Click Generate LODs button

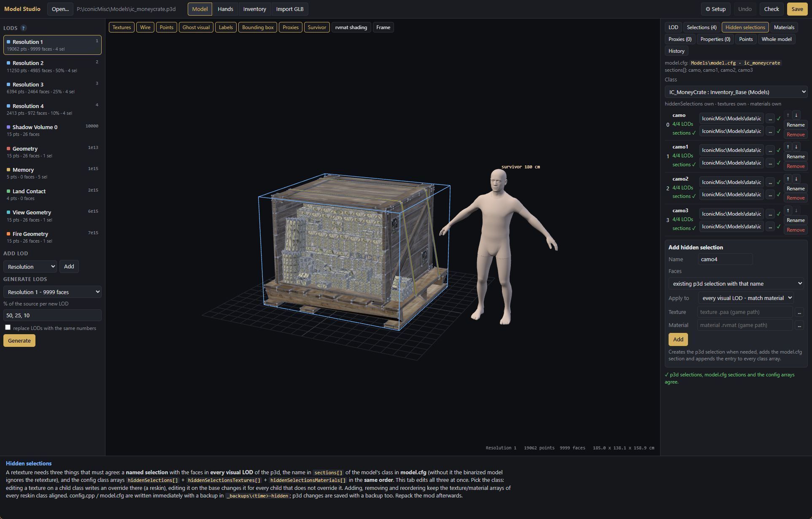point(19,341)
